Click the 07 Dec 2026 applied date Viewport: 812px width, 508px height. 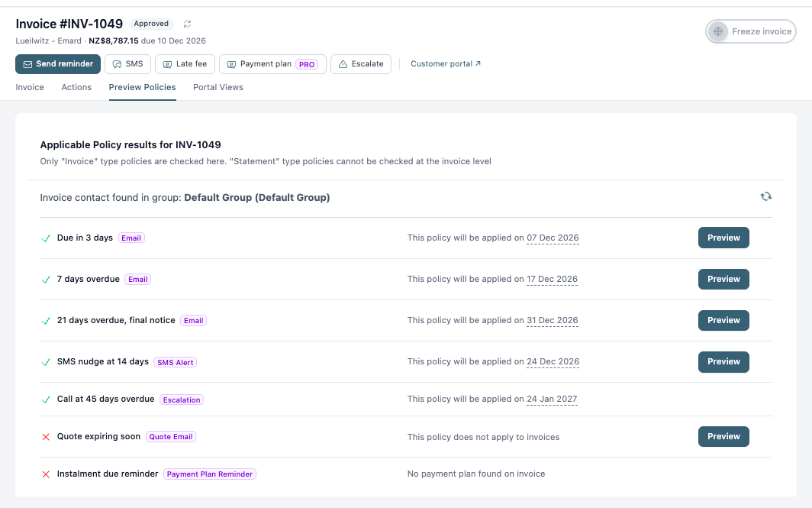[553, 238]
